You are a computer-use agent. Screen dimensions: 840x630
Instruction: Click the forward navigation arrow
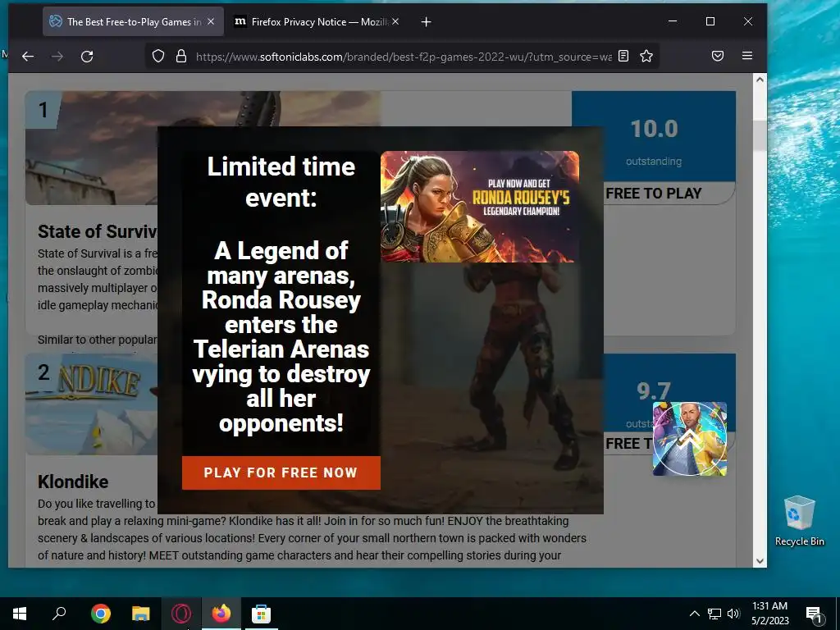click(57, 57)
